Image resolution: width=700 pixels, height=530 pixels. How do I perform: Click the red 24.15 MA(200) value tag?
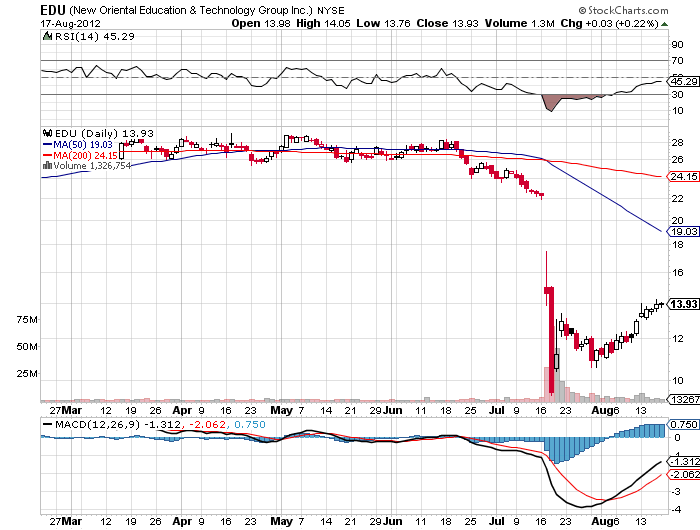[682, 177]
